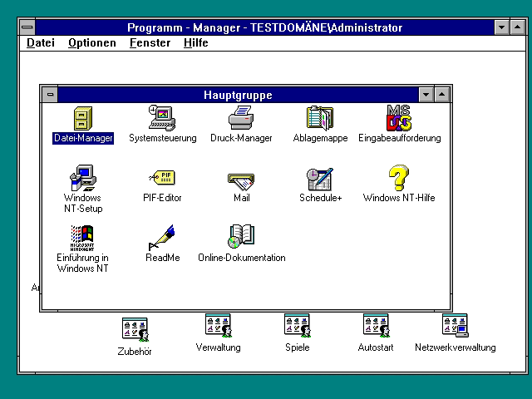Viewport: 532px width, 399px height.
Task: Open the PIF-Editor icon
Action: coord(162,178)
